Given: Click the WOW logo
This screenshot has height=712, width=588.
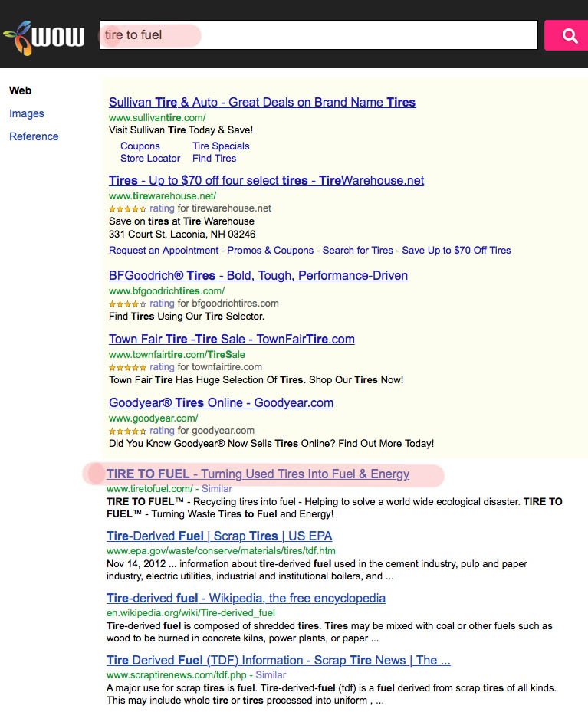Looking at the screenshot, I should [x=44, y=37].
